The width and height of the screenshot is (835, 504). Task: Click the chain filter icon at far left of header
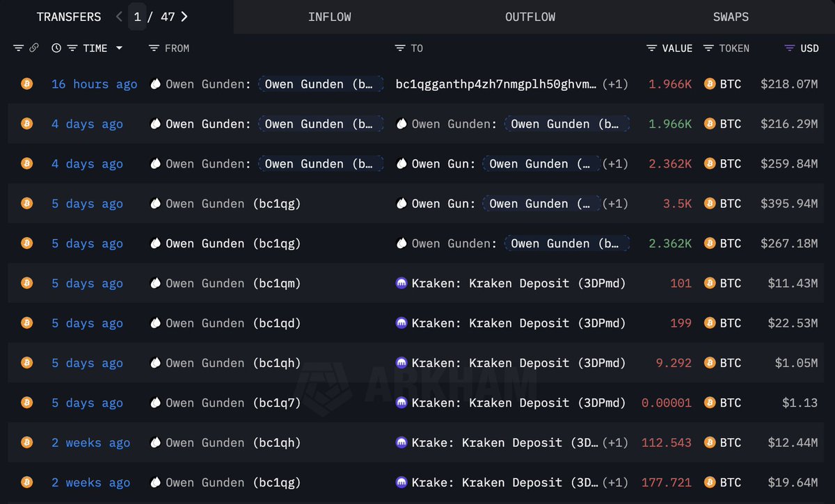tap(18, 48)
